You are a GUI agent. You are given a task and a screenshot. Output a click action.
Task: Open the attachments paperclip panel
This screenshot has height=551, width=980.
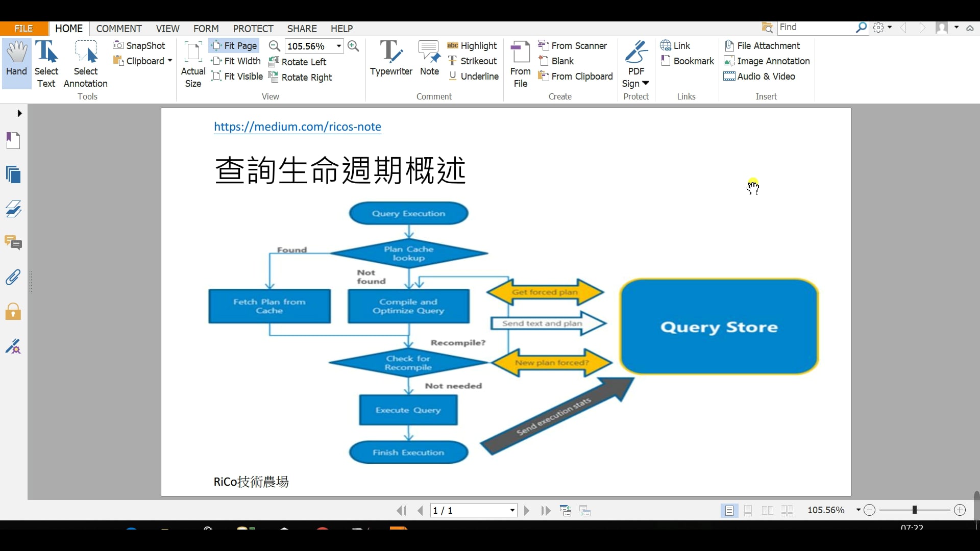point(13,278)
